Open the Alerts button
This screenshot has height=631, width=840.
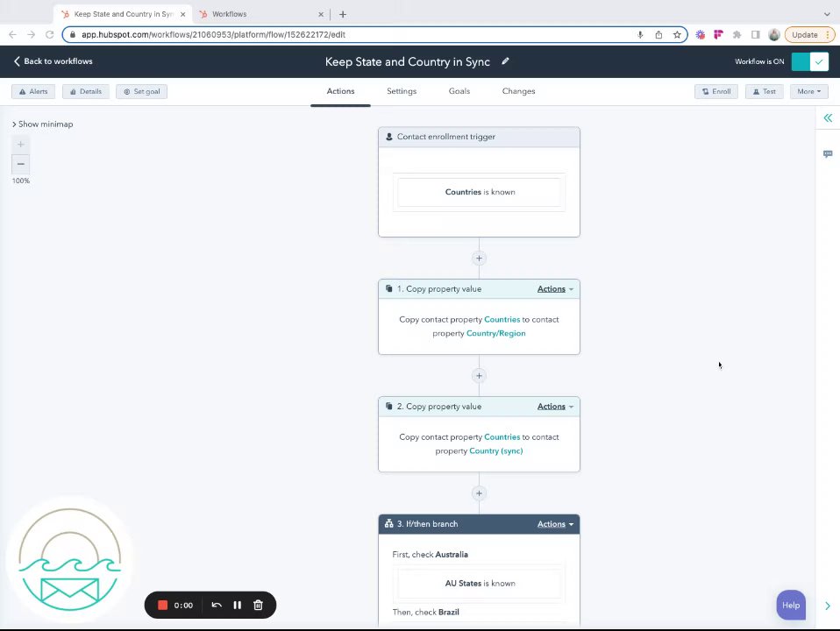(x=33, y=92)
